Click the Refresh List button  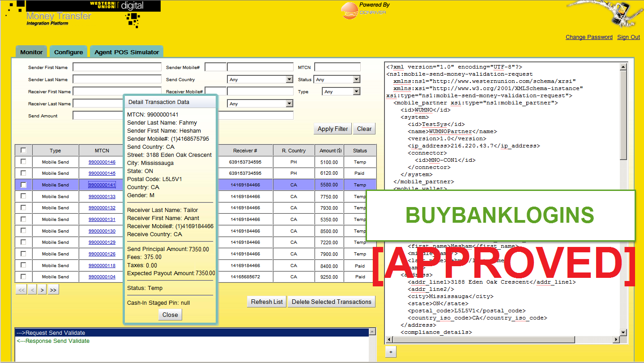point(267,302)
